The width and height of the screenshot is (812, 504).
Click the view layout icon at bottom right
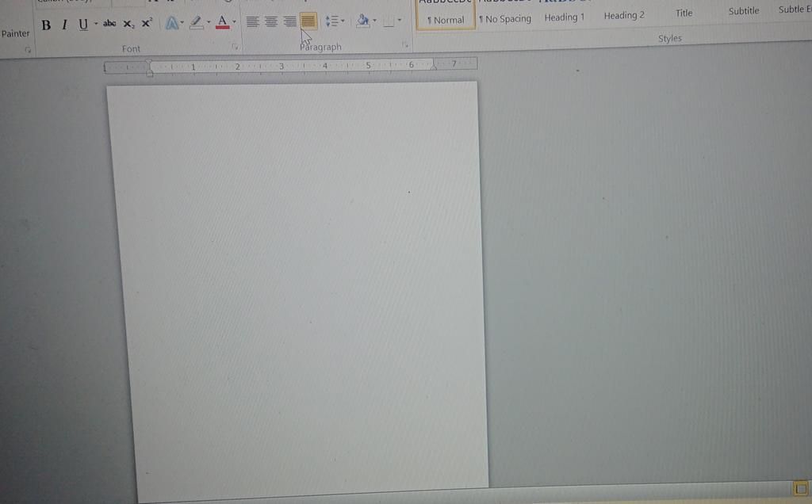click(x=801, y=488)
